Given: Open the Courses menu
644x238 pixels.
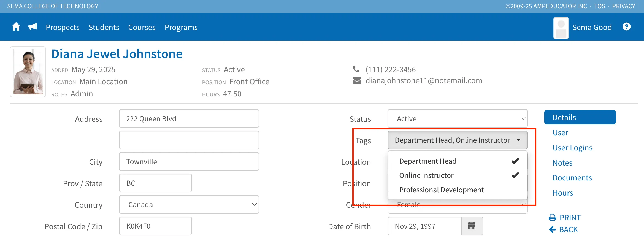Looking at the screenshot, I should (142, 27).
